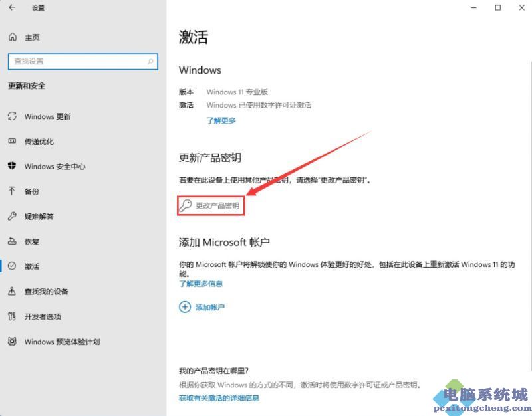Click the Windows 11 专业版 edition value

tap(237, 92)
